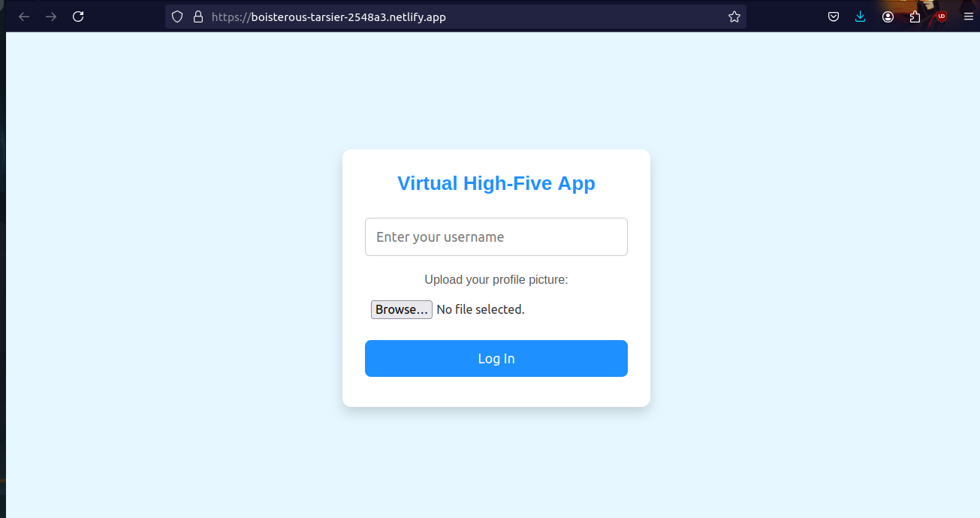Click the "Virtual High-Five App" heading
The image size is (980, 518).
[496, 183]
